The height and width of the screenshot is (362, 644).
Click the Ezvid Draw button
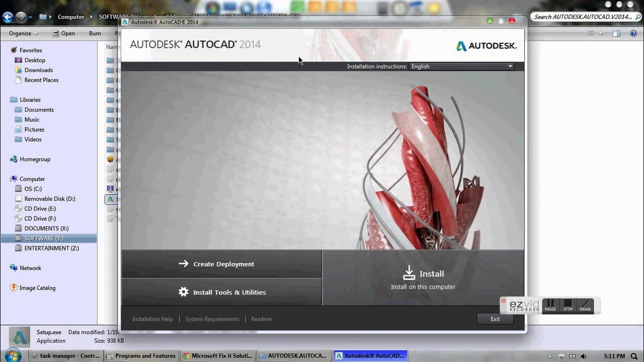[585, 306]
